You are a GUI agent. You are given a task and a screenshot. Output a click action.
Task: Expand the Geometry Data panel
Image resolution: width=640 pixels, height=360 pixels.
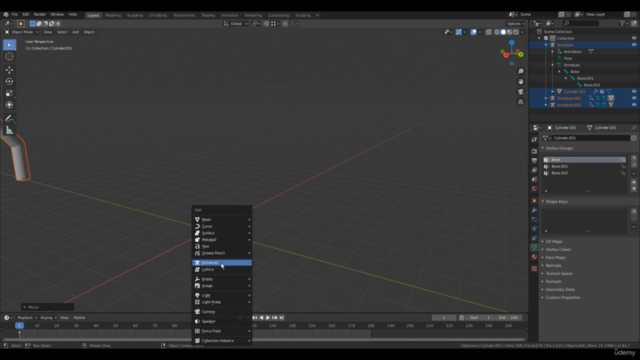[x=543, y=289]
